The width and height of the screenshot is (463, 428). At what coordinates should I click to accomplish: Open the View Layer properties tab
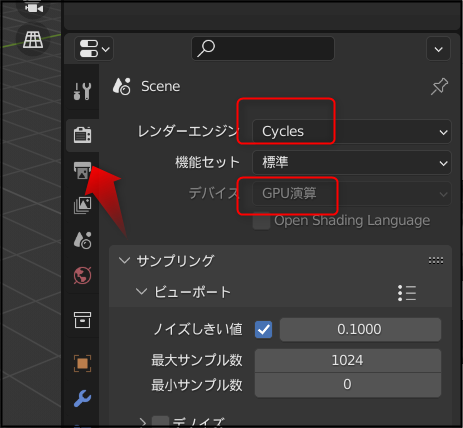[x=82, y=205]
